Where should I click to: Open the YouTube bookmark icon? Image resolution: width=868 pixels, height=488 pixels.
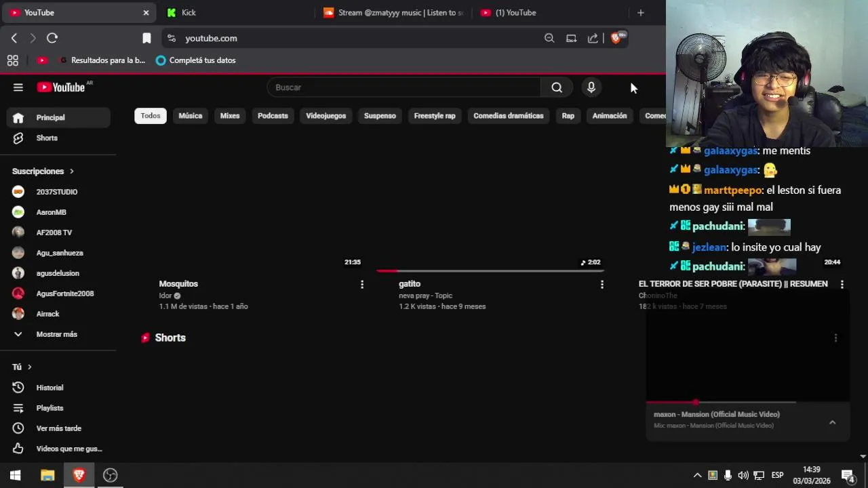42,60
